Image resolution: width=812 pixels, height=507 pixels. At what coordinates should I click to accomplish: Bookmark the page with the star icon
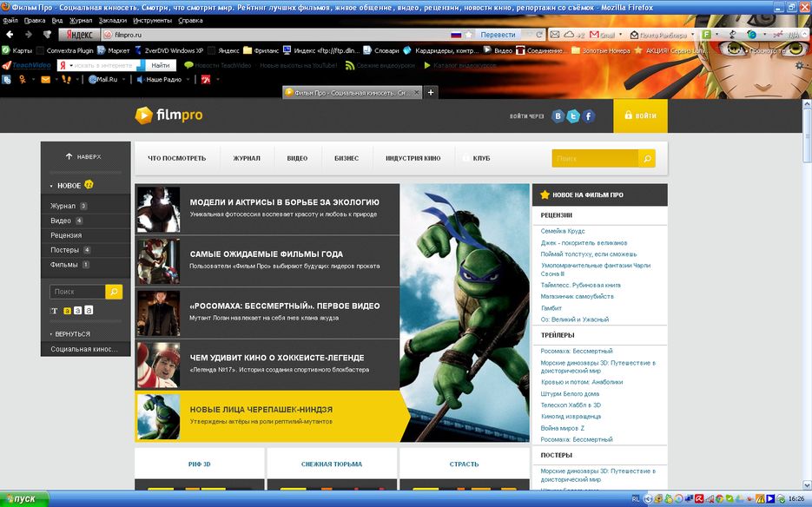tap(469, 35)
